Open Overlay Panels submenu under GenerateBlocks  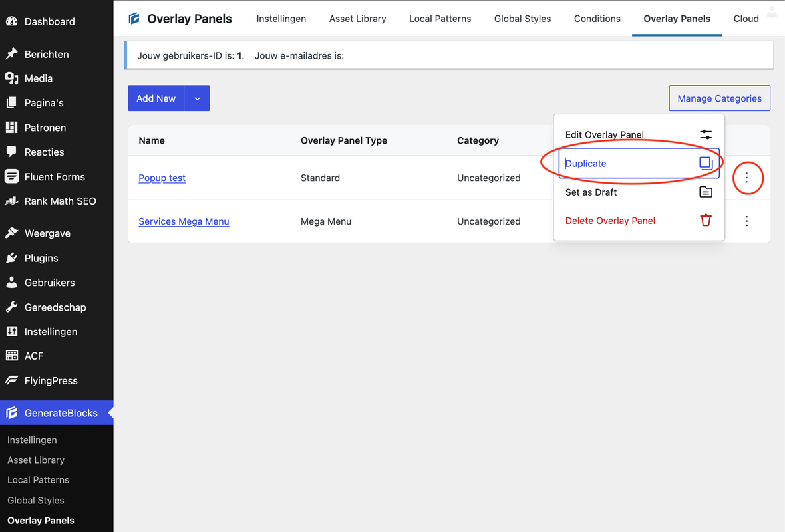click(x=41, y=520)
